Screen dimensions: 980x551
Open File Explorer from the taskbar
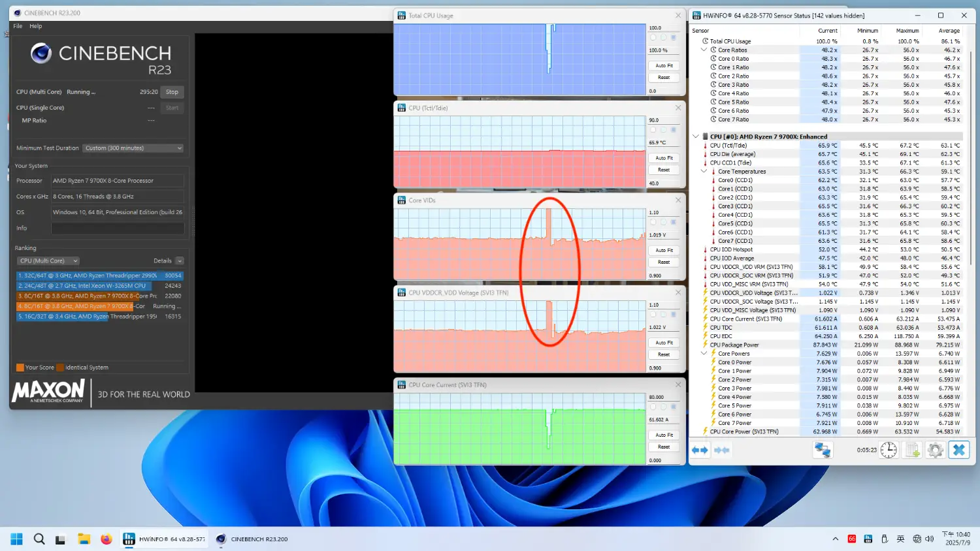(x=84, y=539)
